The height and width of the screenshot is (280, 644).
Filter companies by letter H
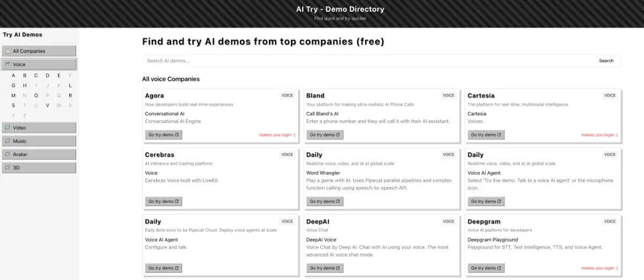click(x=25, y=85)
